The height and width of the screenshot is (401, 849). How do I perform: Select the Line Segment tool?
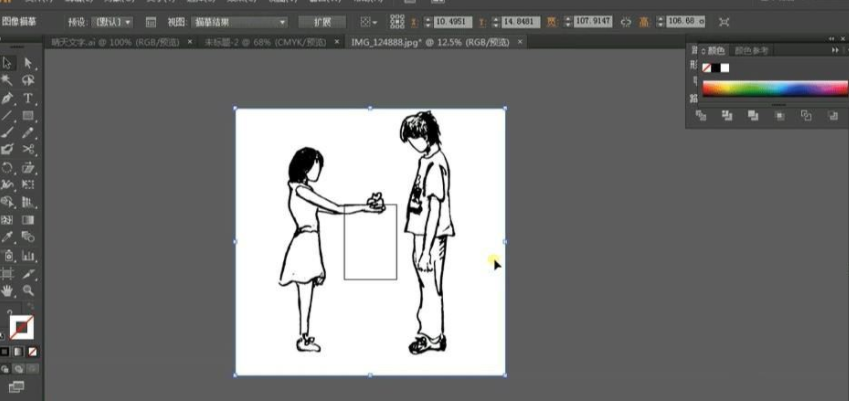7,115
